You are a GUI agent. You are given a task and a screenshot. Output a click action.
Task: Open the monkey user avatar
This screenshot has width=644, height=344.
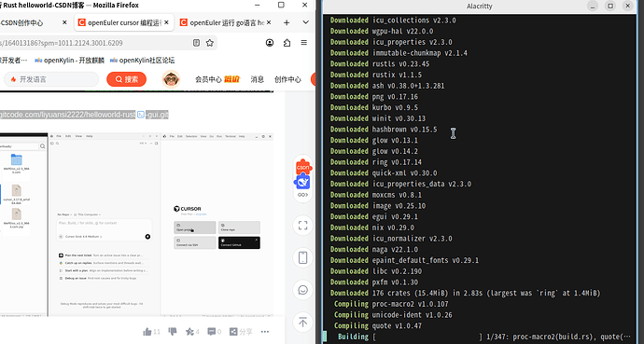pos(171,79)
